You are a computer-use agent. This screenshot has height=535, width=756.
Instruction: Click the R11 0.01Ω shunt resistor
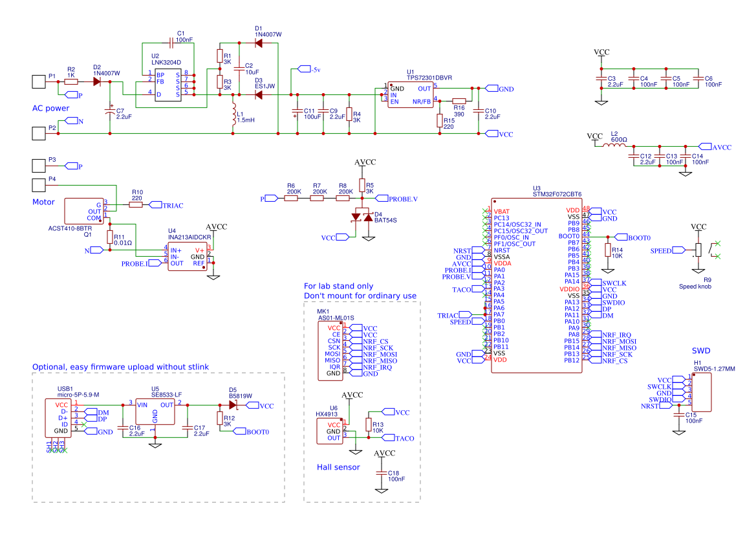(x=110, y=237)
